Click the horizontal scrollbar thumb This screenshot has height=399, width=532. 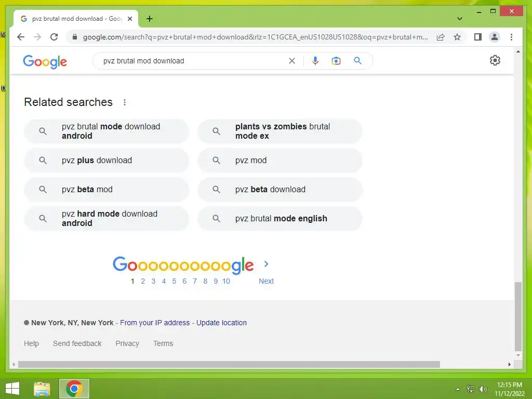[229, 364]
